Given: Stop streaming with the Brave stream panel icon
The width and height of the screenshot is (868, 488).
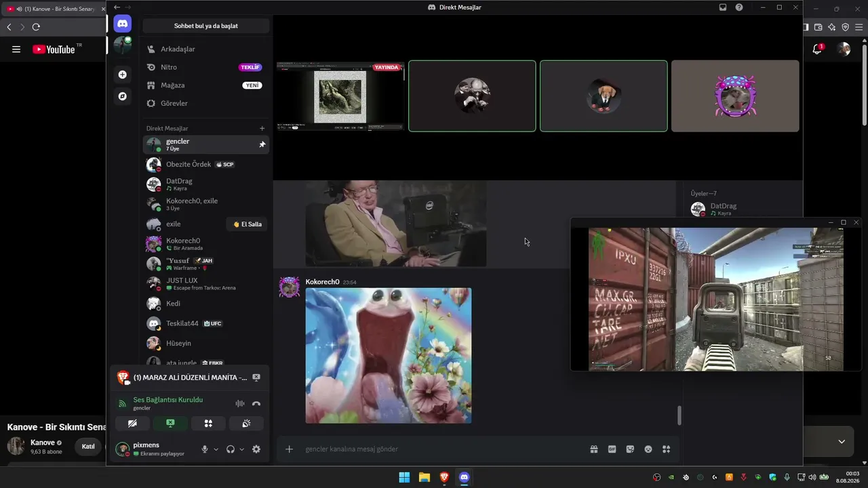Looking at the screenshot, I should pos(256,377).
